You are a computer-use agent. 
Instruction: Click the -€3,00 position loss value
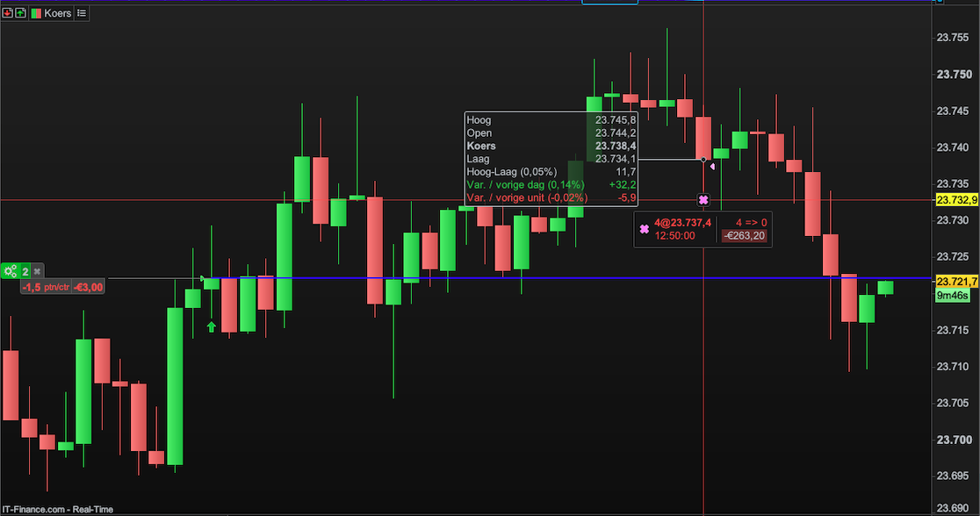(x=88, y=287)
